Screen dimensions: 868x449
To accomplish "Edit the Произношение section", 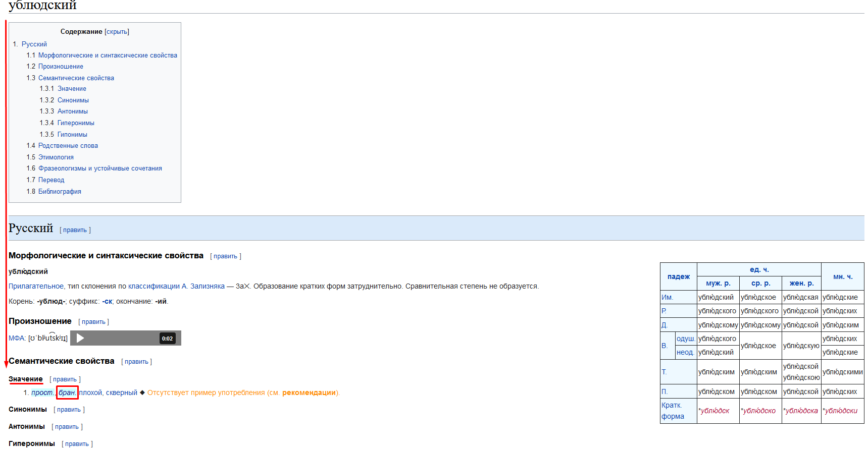I will 93,322.
